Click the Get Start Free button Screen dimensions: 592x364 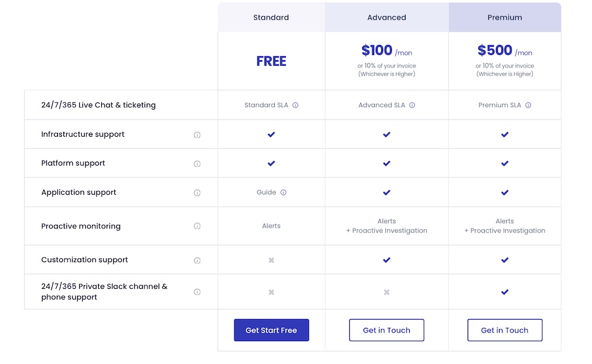(x=271, y=330)
